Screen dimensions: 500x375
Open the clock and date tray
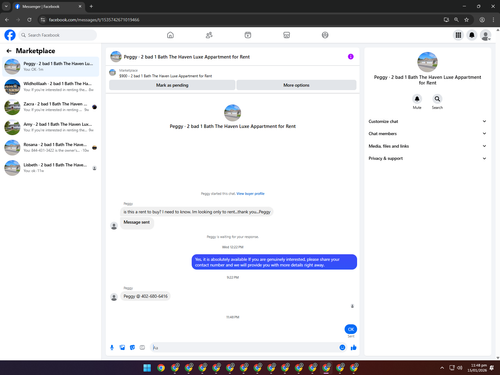coord(478,368)
